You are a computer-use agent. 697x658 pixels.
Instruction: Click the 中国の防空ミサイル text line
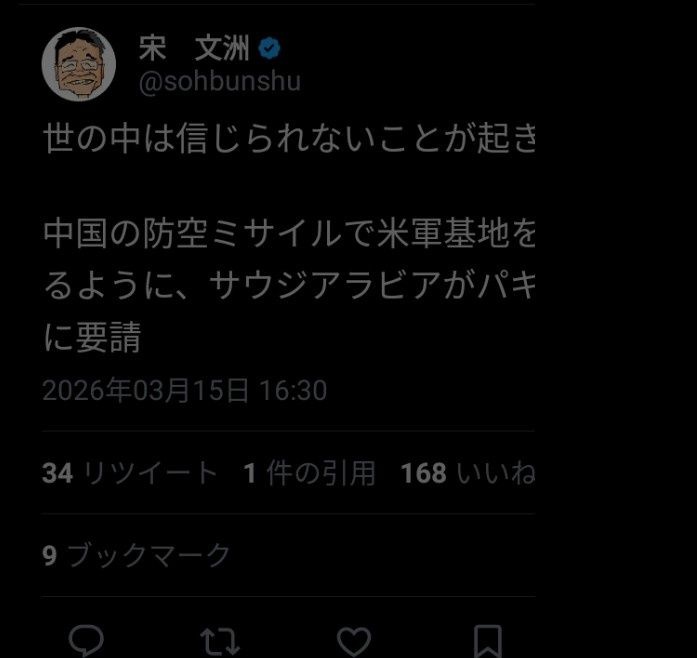pos(289,234)
